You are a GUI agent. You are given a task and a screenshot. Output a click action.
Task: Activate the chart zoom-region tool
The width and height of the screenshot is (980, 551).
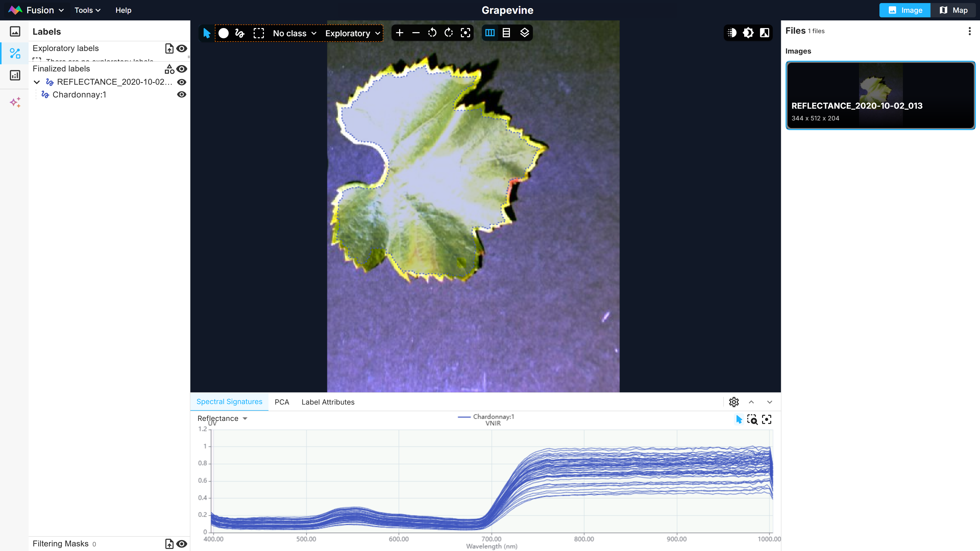(752, 419)
